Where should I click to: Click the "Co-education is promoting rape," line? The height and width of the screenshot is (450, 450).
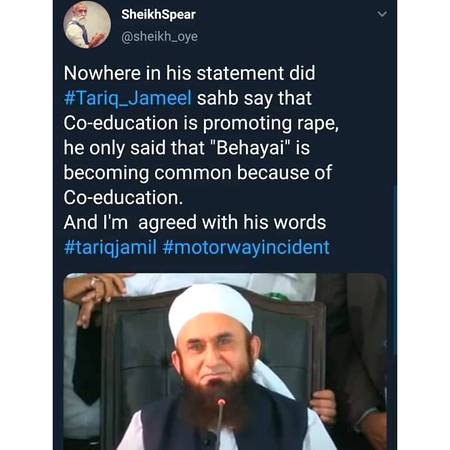(201, 123)
